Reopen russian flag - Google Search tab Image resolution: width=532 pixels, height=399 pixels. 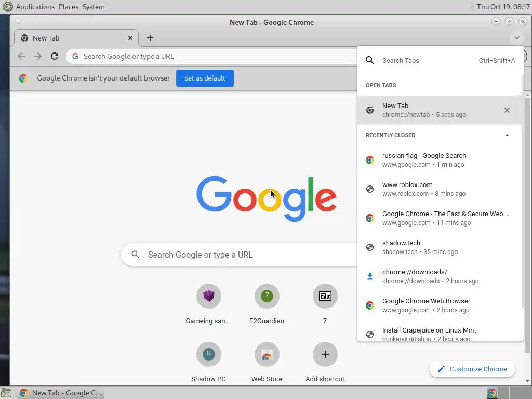[x=440, y=160]
